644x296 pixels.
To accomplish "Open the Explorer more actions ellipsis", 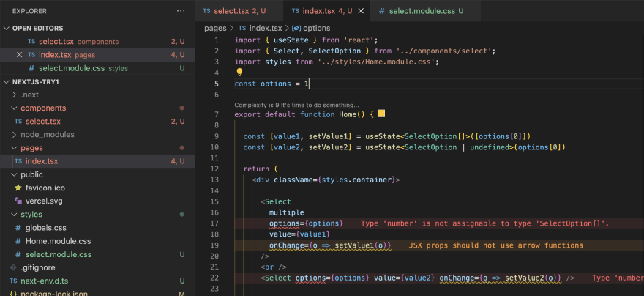I will (x=181, y=11).
